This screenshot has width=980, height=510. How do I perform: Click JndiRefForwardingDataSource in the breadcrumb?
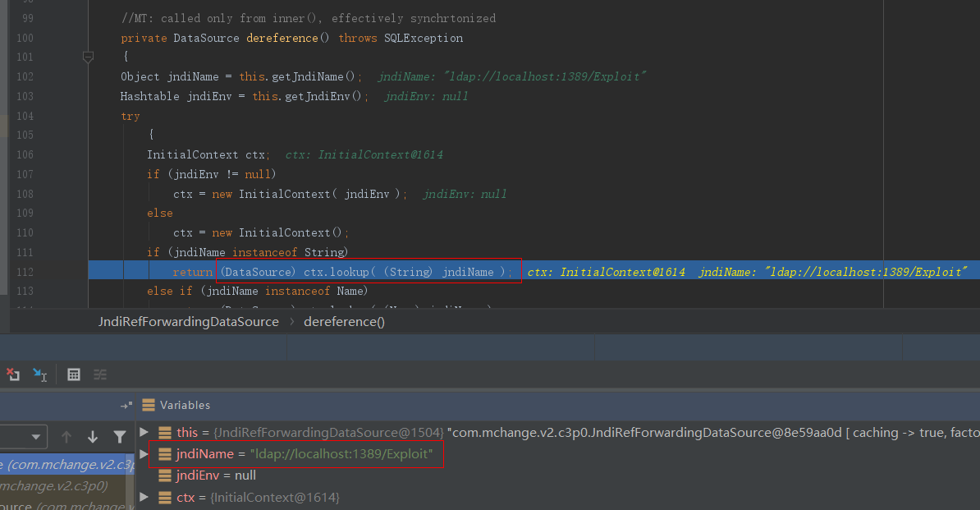click(189, 322)
